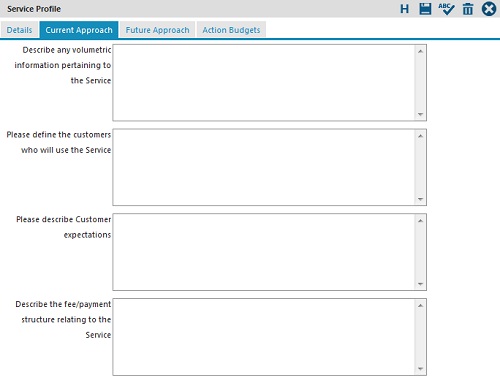Viewport: 500px width, 383px height.
Task: Click up arrow in fee/payment field scrollbar
Action: (x=420, y=305)
